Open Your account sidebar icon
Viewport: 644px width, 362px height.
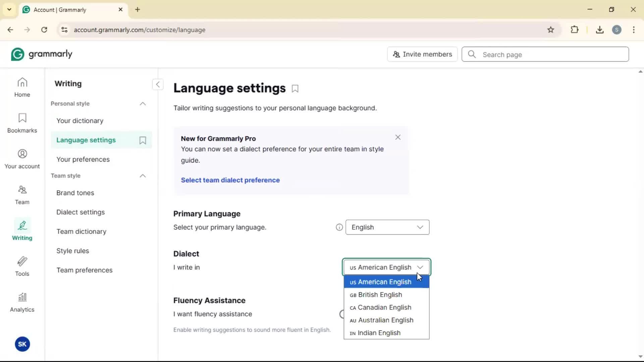coord(22,159)
